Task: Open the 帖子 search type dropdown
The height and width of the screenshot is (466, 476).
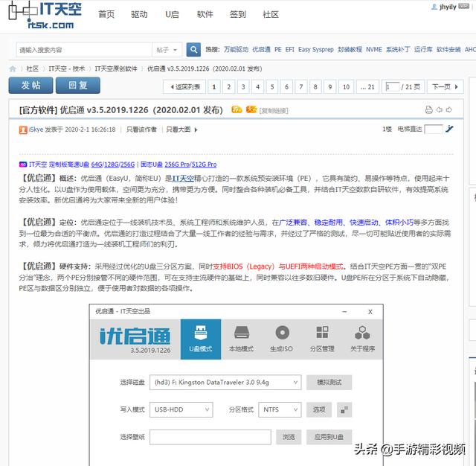Action: [167, 50]
